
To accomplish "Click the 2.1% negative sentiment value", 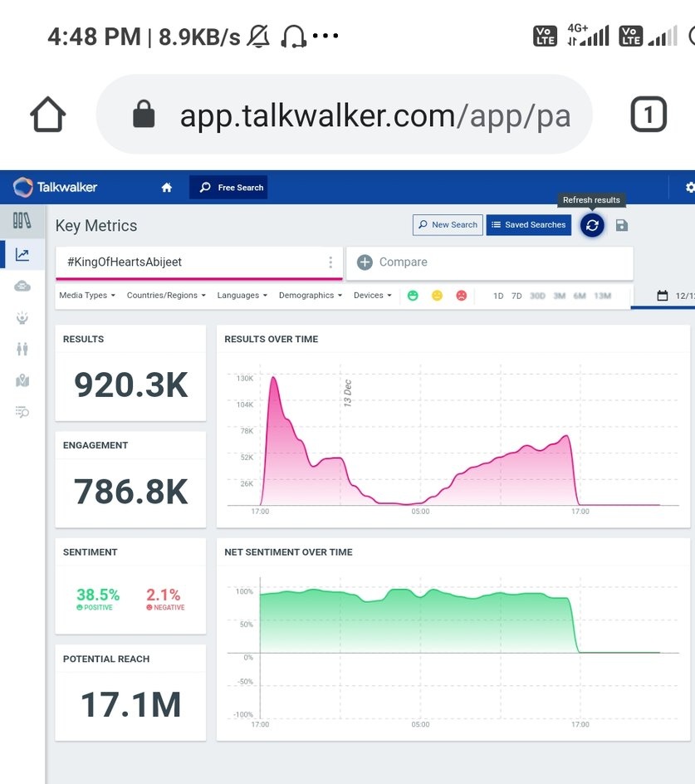I will pyautogui.click(x=163, y=595).
